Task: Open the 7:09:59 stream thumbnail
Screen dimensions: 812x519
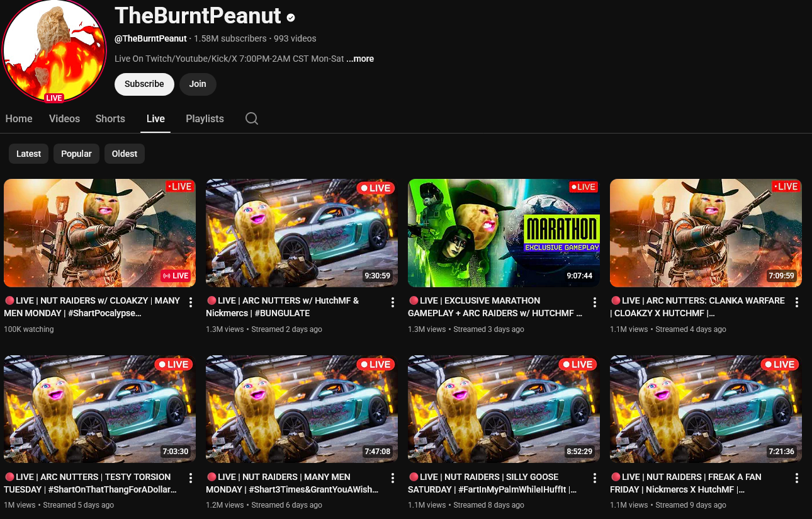Action: pos(706,233)
